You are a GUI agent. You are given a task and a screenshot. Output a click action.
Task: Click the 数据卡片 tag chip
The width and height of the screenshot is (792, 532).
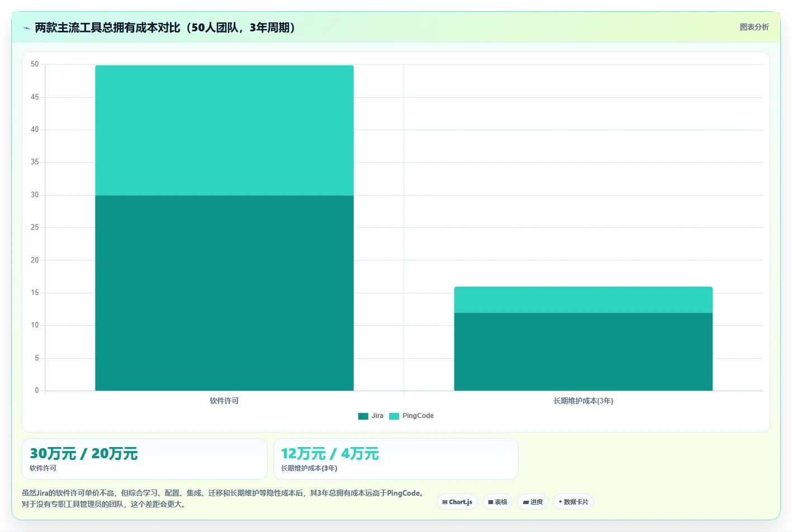(x=573, y=502)
